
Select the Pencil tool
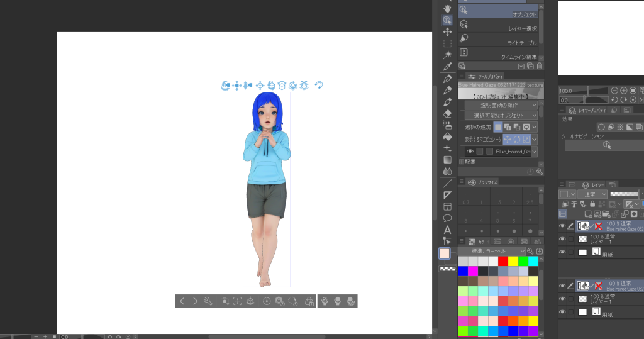[x=447, y=90]
